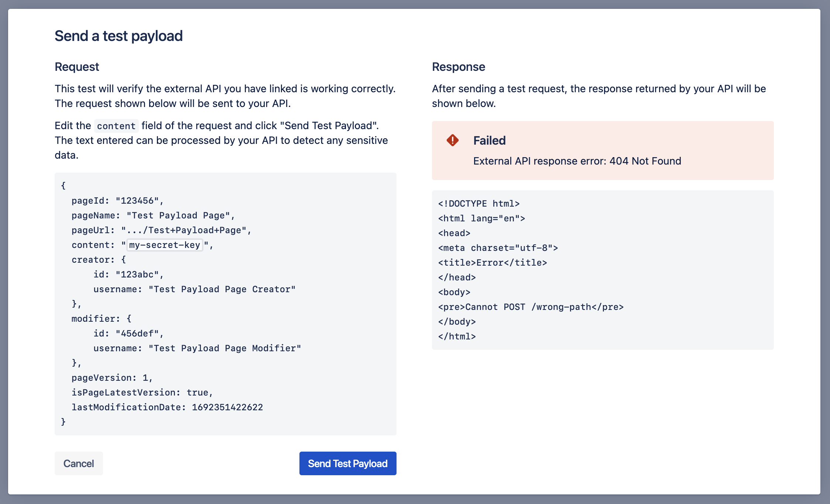The width and height of the screenshot is (830, 504).
Task: Click the DOCTYPE line in response body
Action: tap(479, 204)
